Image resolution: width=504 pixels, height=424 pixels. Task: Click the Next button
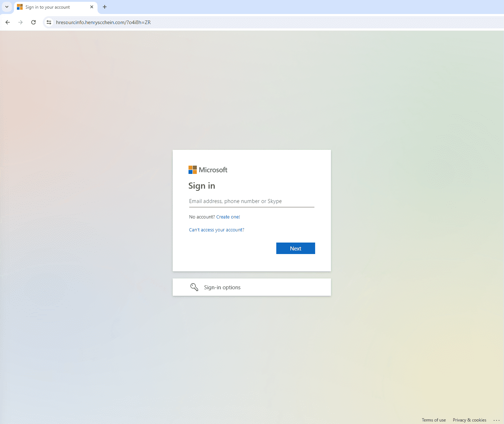coord(296,248)
